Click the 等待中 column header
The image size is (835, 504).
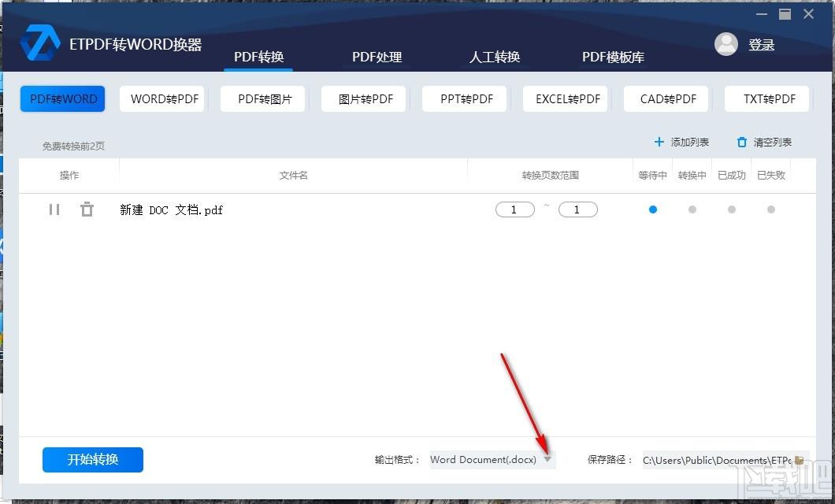coord(653,175)
